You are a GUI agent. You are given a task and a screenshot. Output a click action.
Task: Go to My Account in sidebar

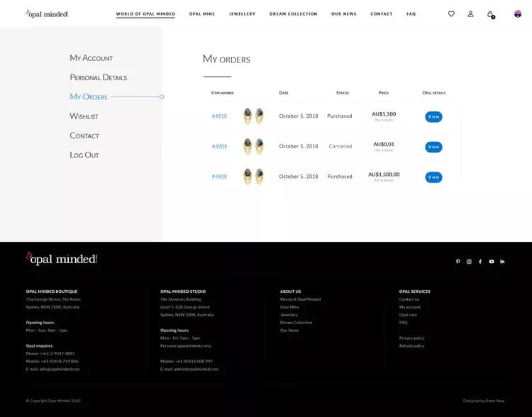[x=91, y=58]
